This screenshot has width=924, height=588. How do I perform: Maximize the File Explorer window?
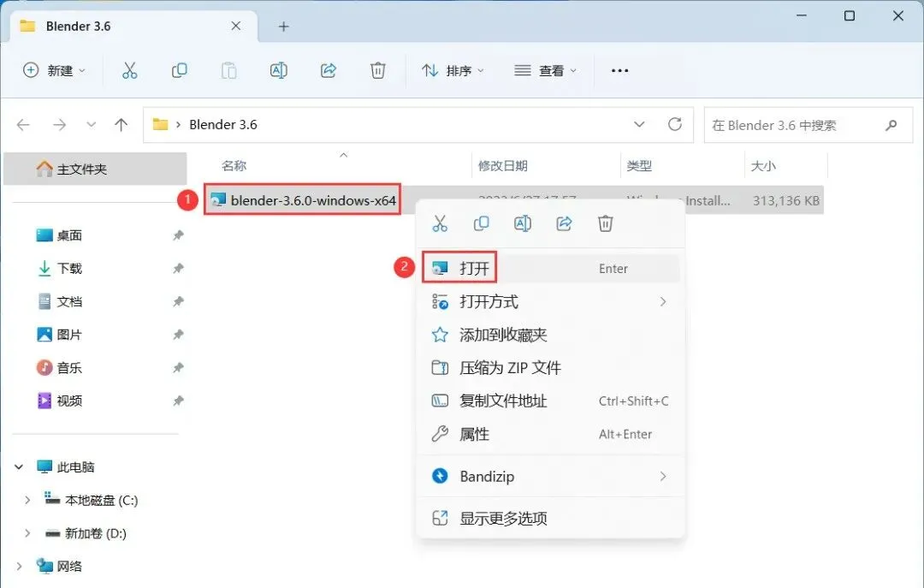pyautogui.click(x=850, y=16)
